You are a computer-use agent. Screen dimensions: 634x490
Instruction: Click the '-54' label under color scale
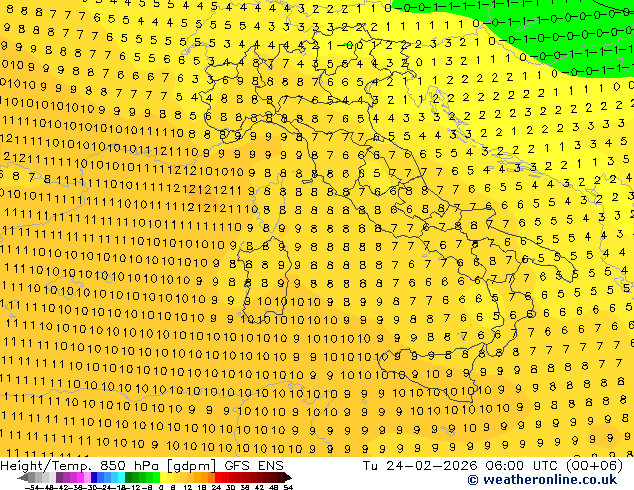(32, 488)
